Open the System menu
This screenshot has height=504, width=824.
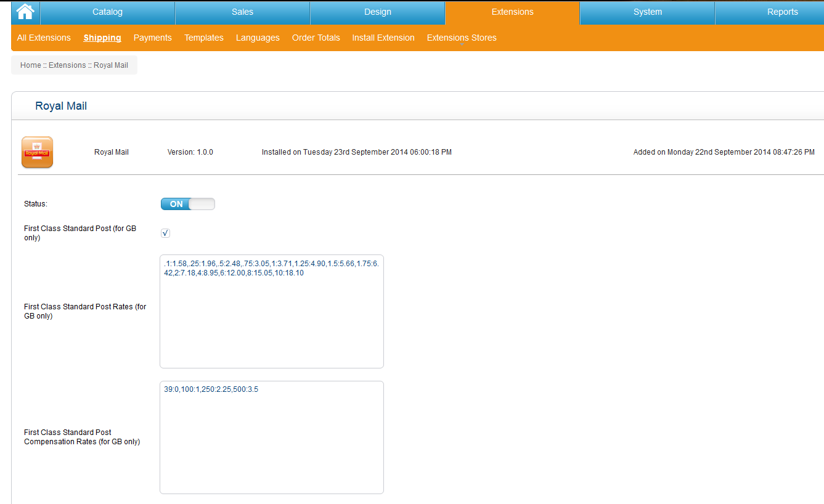647,12
